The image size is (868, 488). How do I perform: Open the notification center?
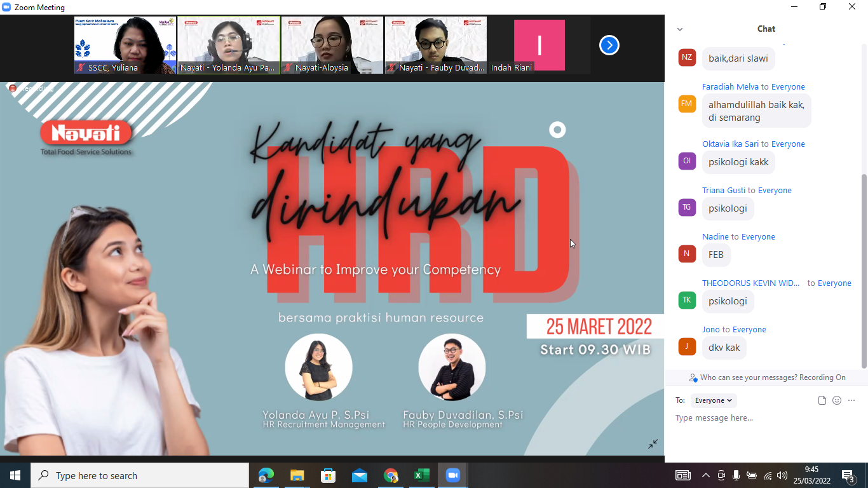848,475
